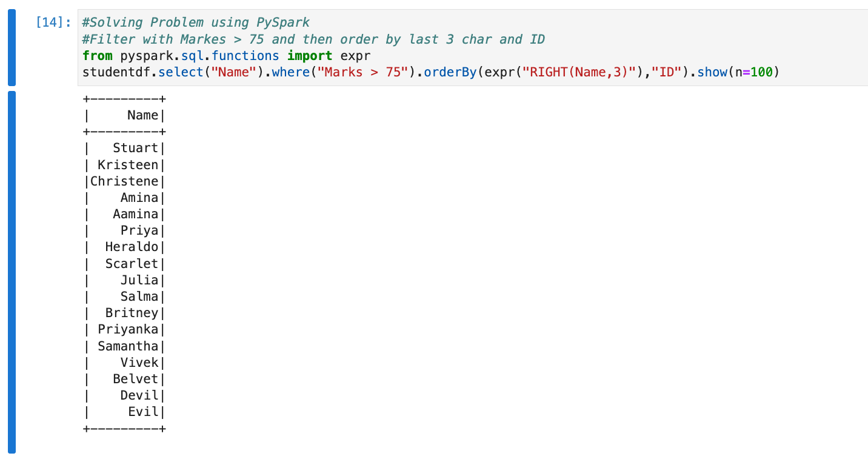This screenshot has height=456, width=868.
Task: Click the 'Belvet' row in the output
Action: (x=135, y=379)
